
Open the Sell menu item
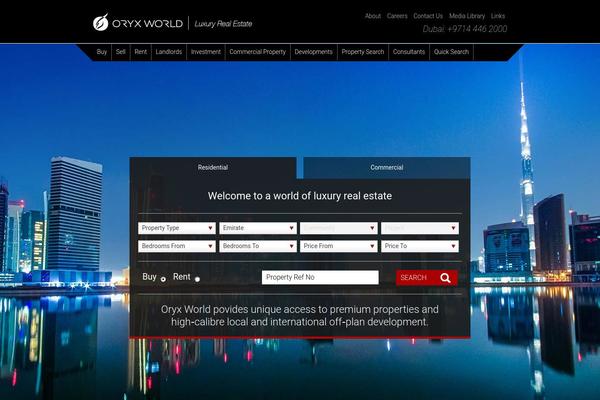pos(121,52)
